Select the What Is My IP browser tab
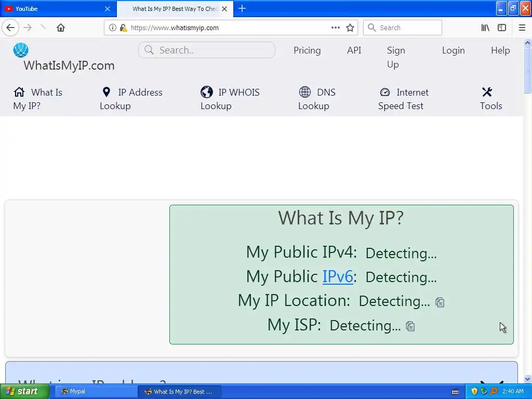This screenshot has width=532, height=399. (175, 9)
